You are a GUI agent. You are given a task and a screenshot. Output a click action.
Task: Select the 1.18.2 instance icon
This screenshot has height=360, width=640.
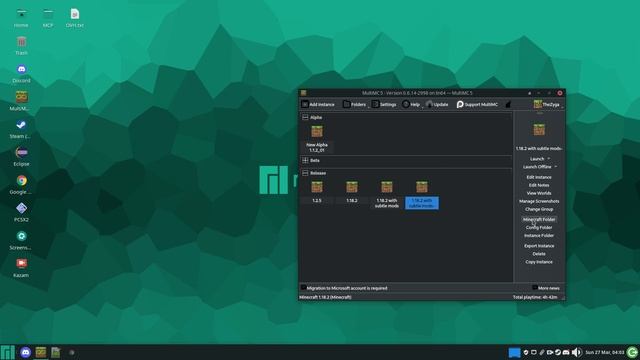(352, 187)
